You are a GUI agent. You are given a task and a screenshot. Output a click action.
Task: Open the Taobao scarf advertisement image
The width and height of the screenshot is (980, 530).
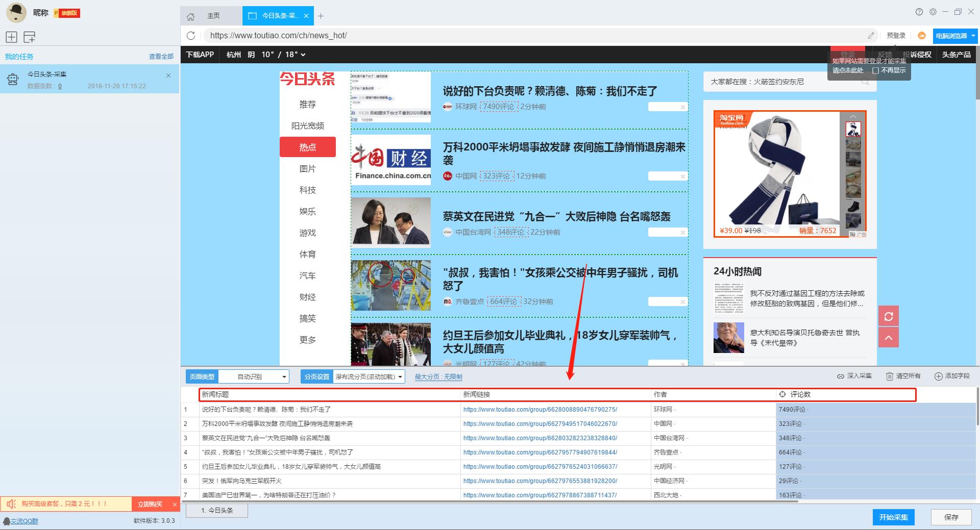coord(776,173)
